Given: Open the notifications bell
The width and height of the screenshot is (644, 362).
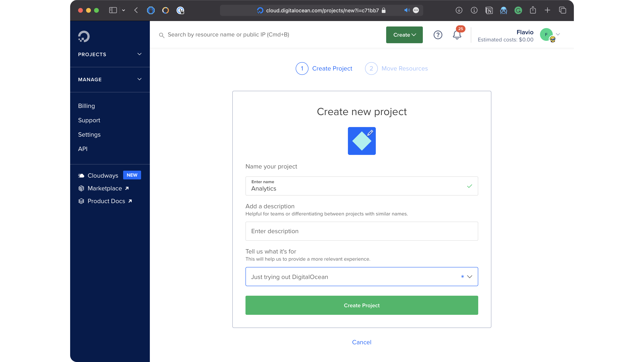Looking at the screenshot, I should tap(457, 35).
